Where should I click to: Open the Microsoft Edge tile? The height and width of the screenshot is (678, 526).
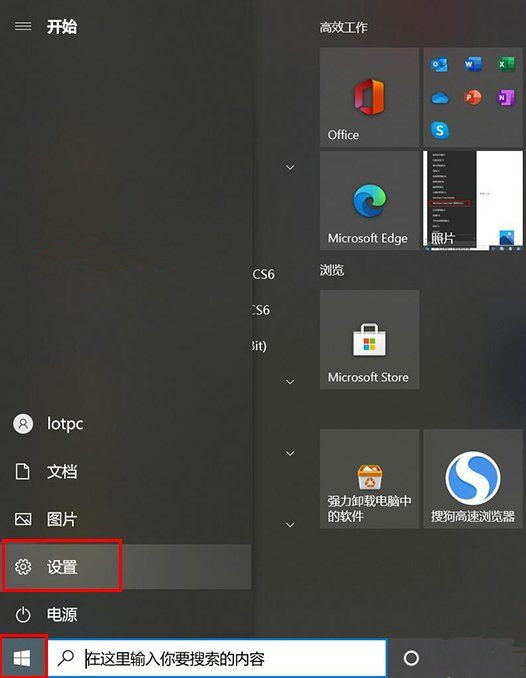pos(369,201)
